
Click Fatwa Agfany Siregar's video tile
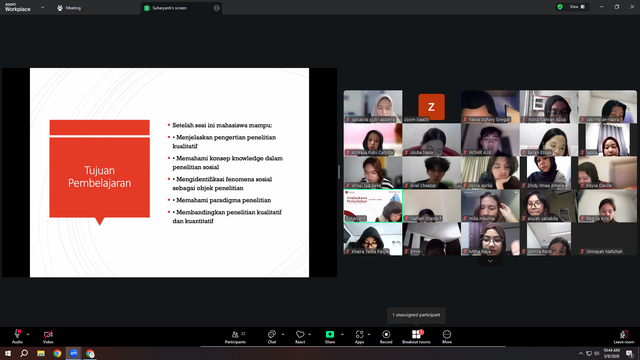490,107
